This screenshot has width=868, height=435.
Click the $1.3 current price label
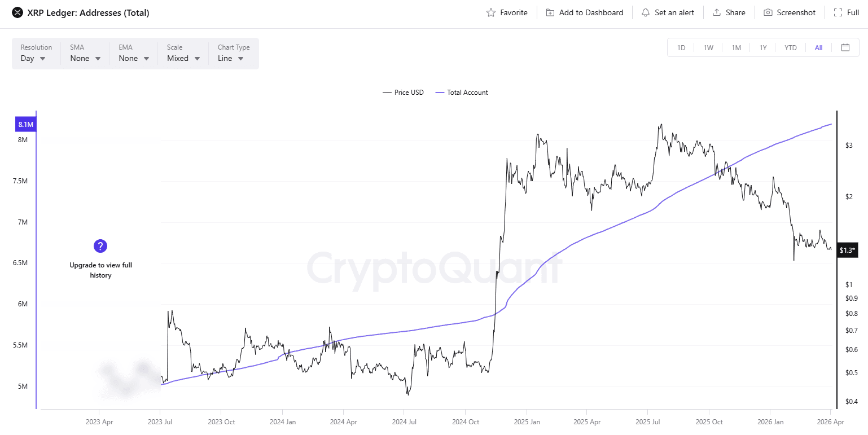tap(847, 250)
